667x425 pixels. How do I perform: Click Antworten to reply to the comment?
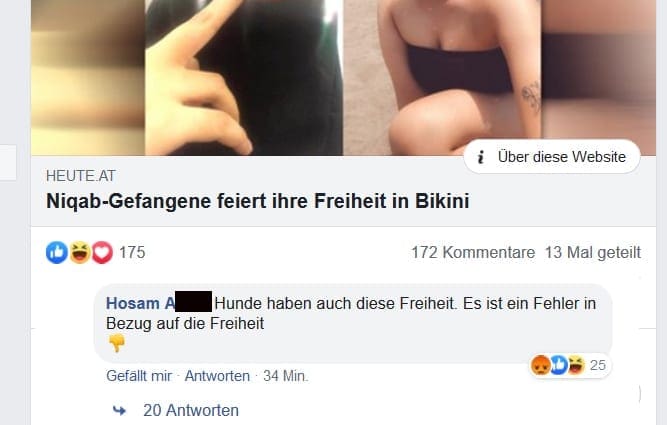click(x=217, y=376)
